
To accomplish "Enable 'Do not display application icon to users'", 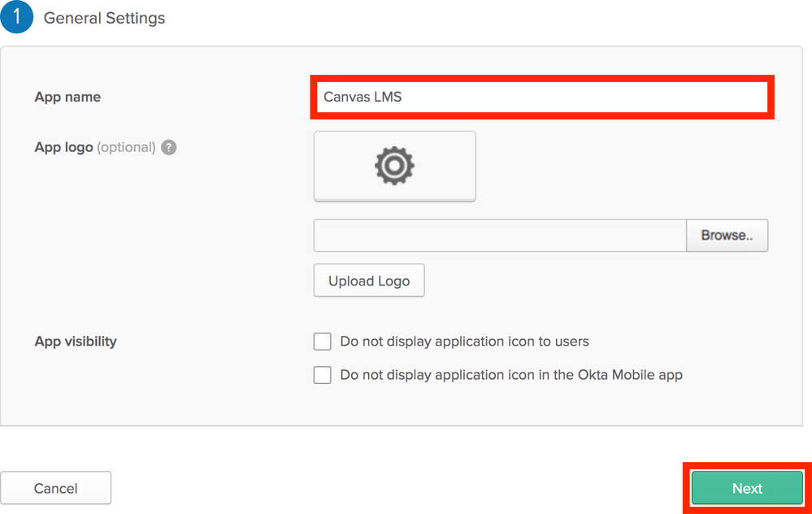I will tap(323, 342).
